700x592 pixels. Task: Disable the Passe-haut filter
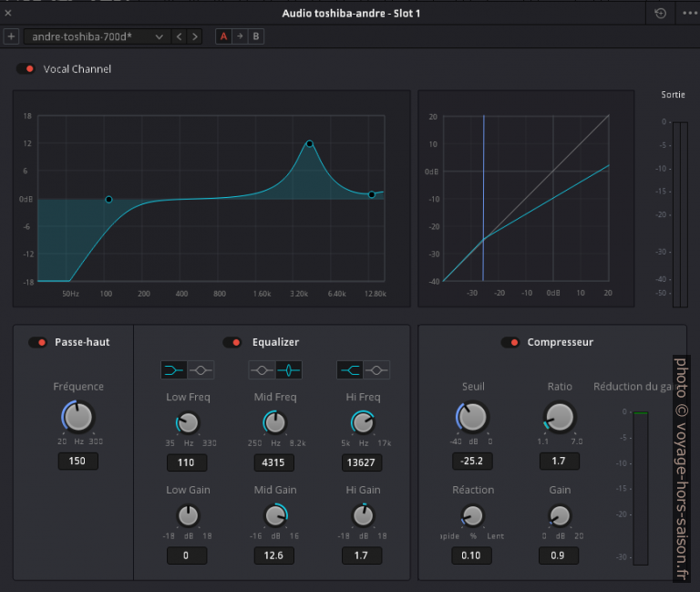[x=38, y=342]
